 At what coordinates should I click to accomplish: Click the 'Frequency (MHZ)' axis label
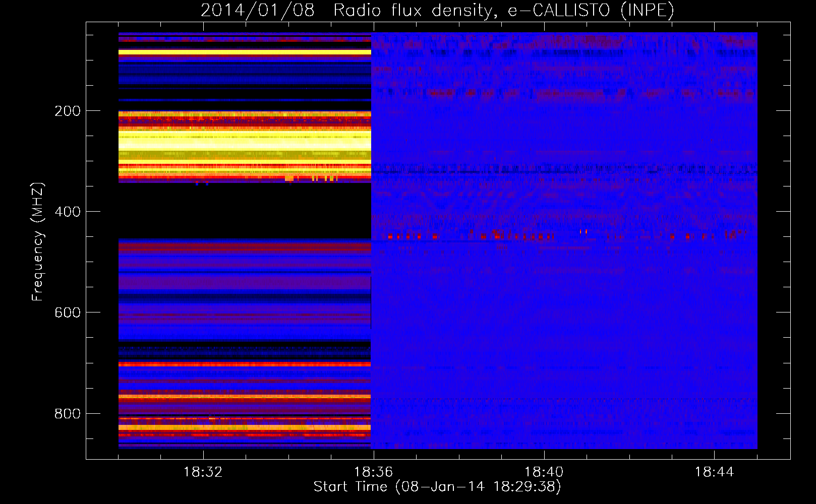pyautogui.click(x=37, y=241)
